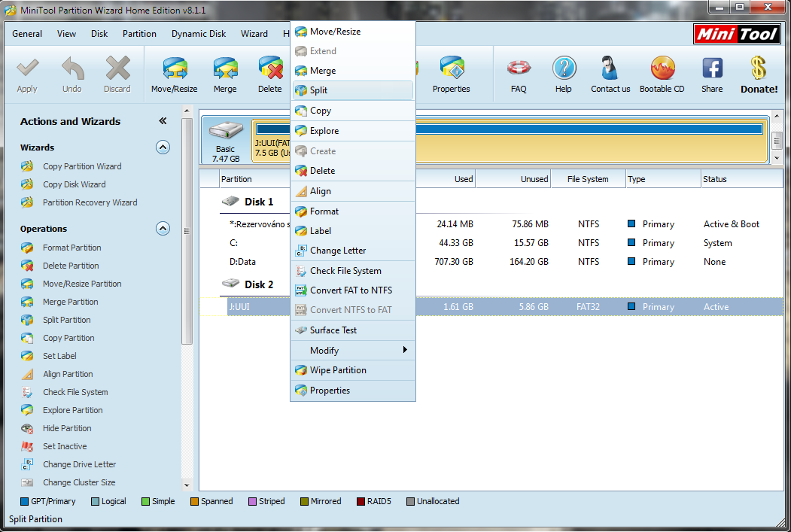The image size is (791, 532).
Task: Open the Dynamic Disk menu
Action: pyautogui.click(x=199, y=34)
